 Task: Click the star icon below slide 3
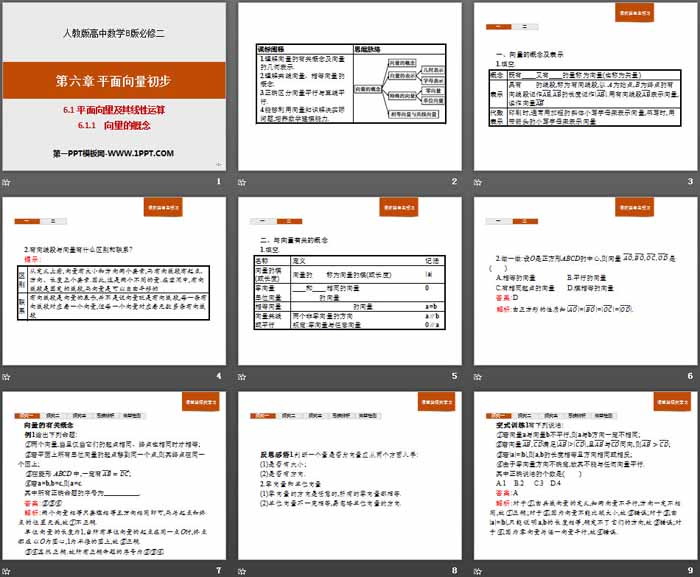478,182
